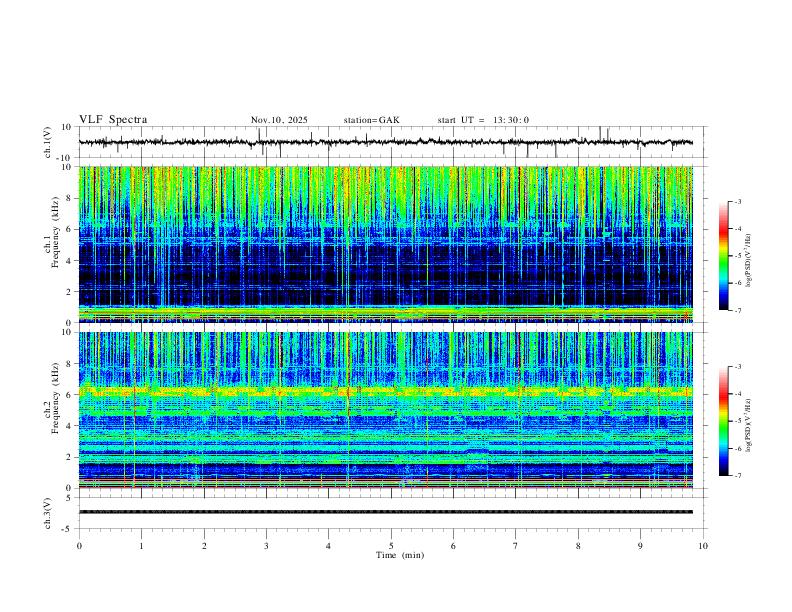Click time axis tick label "1"

tap(141, 546)
